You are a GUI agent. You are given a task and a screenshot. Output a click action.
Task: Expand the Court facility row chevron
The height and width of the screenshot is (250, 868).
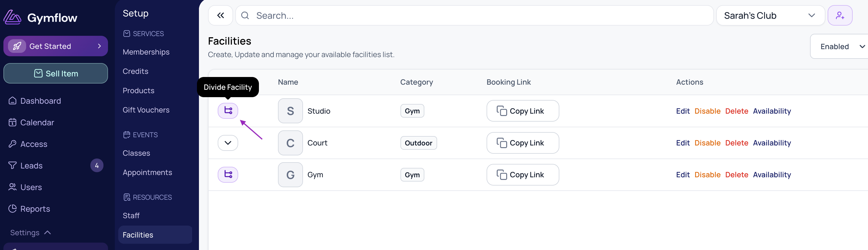tap(228, 143)
